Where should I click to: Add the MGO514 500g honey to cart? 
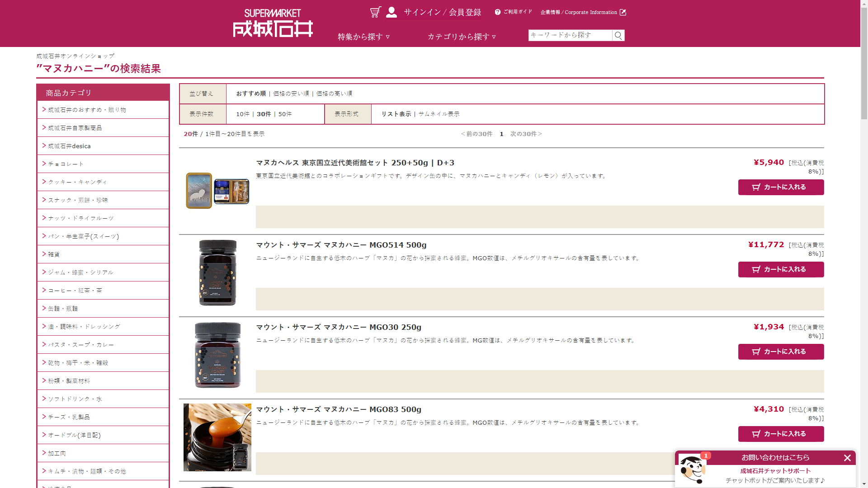[x=781, y=269]
